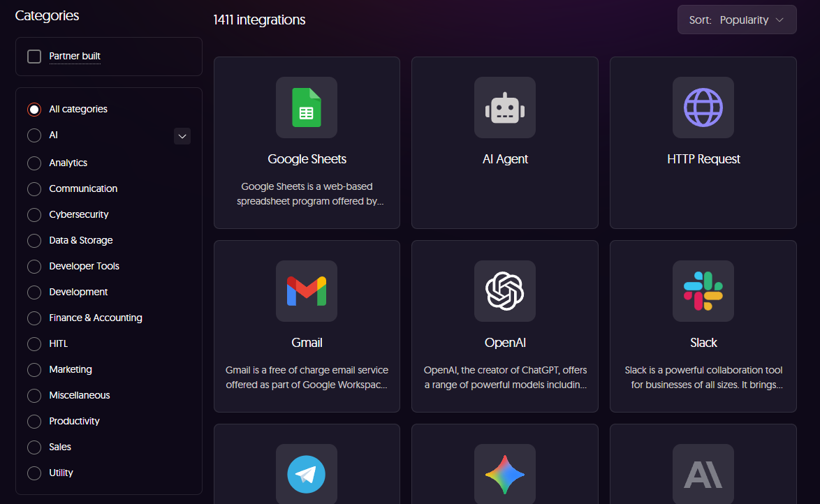Click the Gmail description text
Screen dimensions: 820x504
pyautogui.click(x=307, y=378)
